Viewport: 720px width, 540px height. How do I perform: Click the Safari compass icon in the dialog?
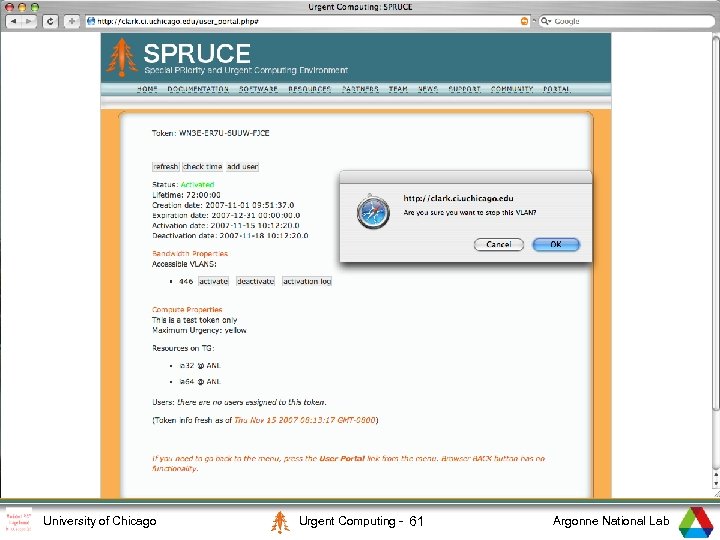click(373, 212)
